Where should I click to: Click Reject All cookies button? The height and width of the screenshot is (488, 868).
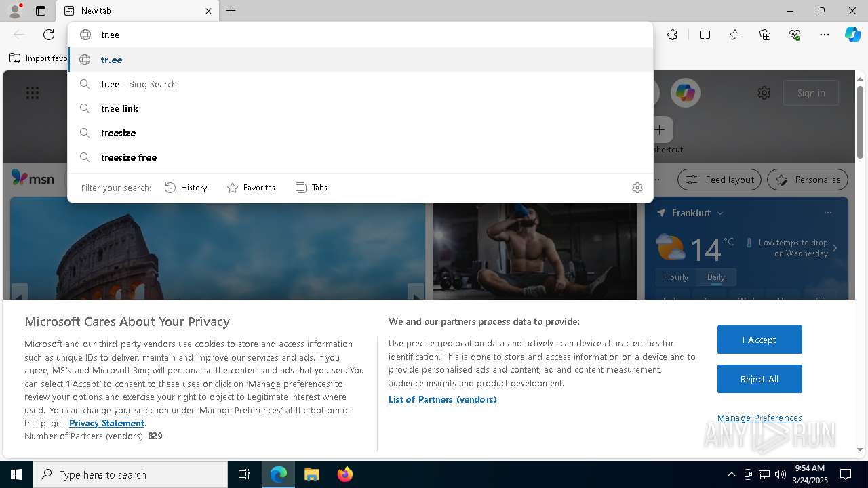click(759, 379)
